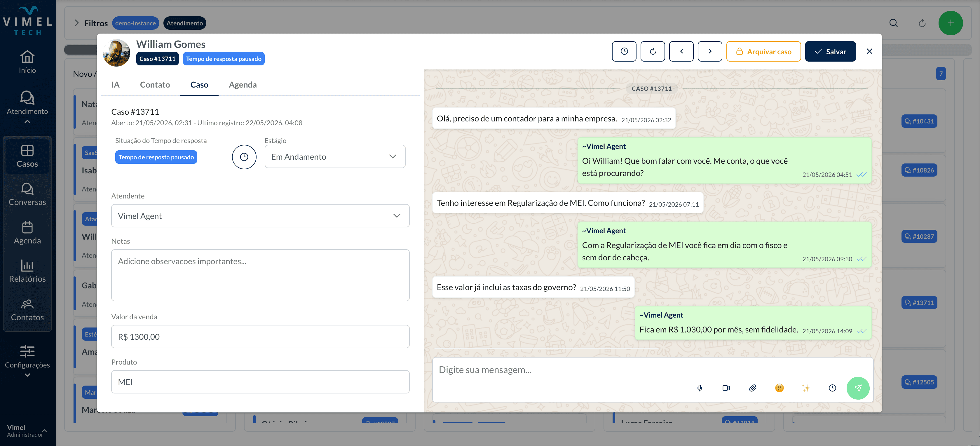Image resolution: width=980 pixels, height=446 pixels.
Task: Open the Estágio dropdown showing Em Andamento
Action: tap(335, 156)
